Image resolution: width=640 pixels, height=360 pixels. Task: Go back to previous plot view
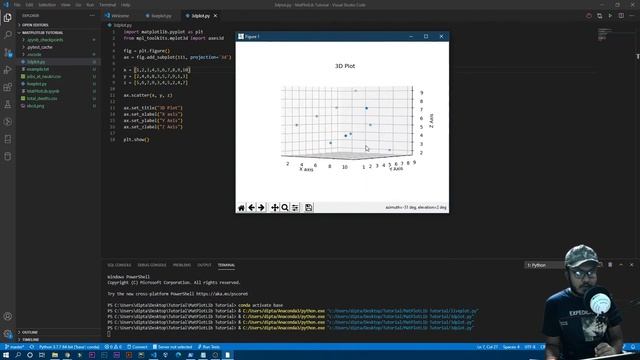click(251, 208)
